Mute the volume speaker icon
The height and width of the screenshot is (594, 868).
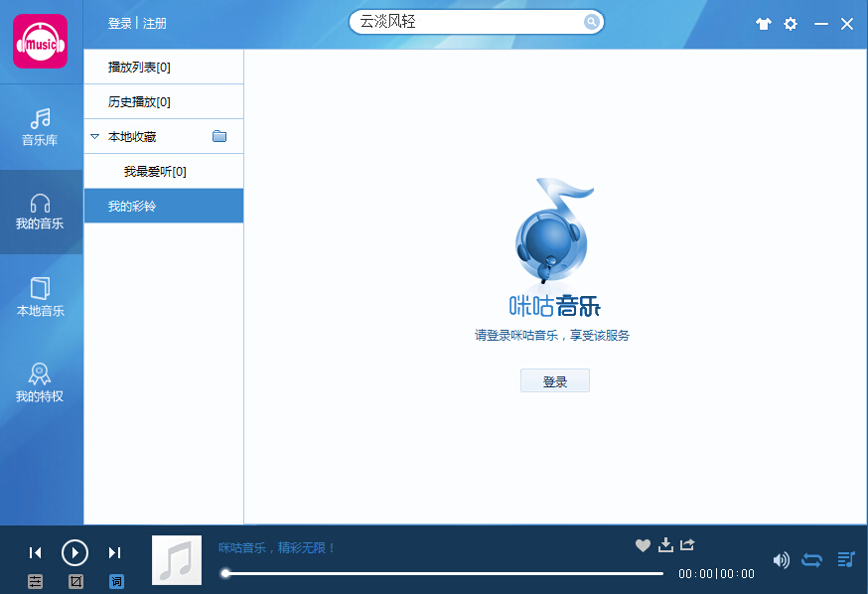tap(781, 559)
